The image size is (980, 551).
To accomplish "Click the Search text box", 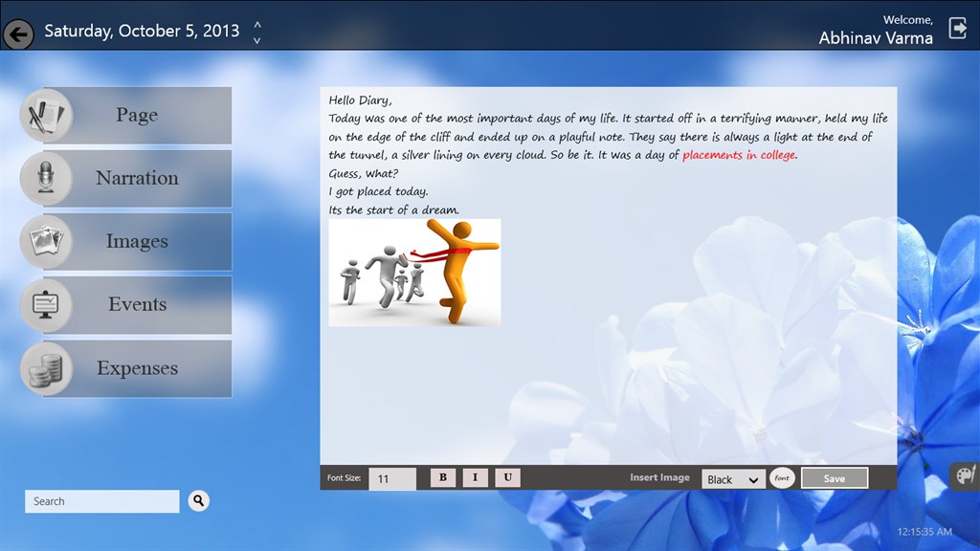I will pyautogui.click(x=101, y=501).
